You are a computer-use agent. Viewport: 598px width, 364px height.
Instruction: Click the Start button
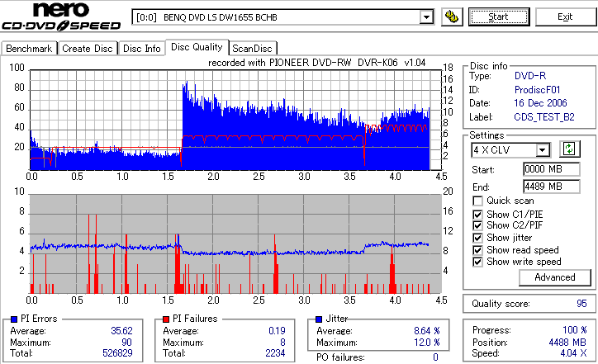coord(499,17)
